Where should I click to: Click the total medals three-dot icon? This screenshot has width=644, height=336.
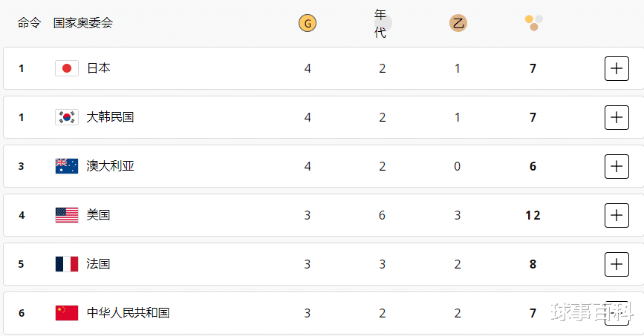pos(533,23)
